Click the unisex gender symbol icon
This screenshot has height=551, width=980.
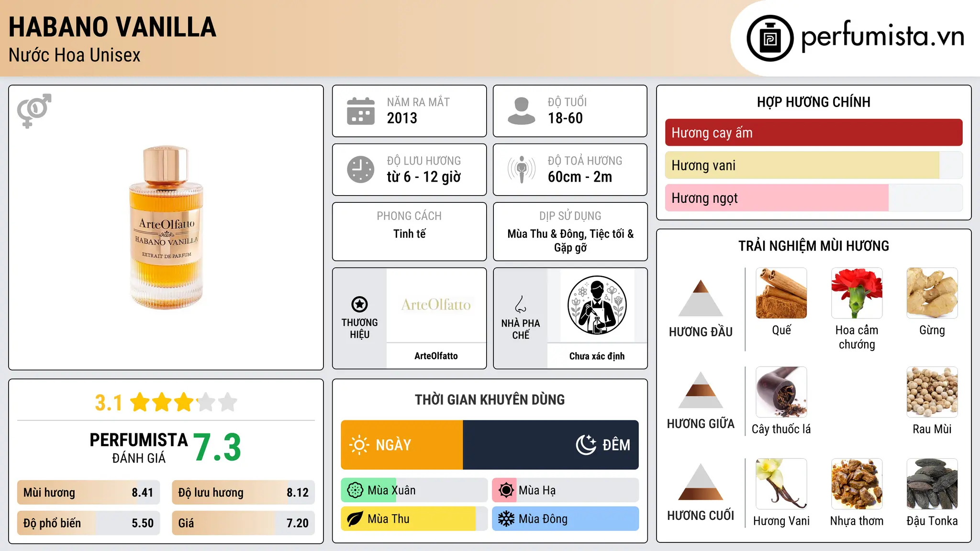[x=34, y=111]
